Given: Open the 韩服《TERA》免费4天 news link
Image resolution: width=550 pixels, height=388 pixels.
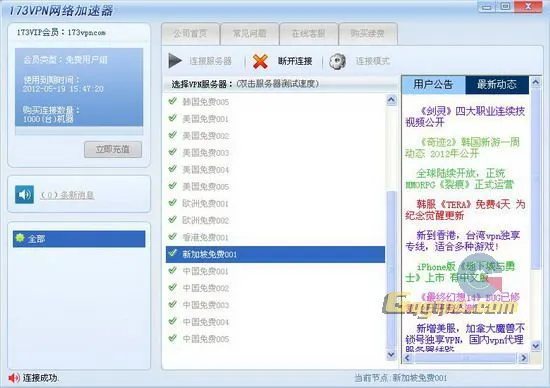Looking at the screenshot, I should pos(465,209).
